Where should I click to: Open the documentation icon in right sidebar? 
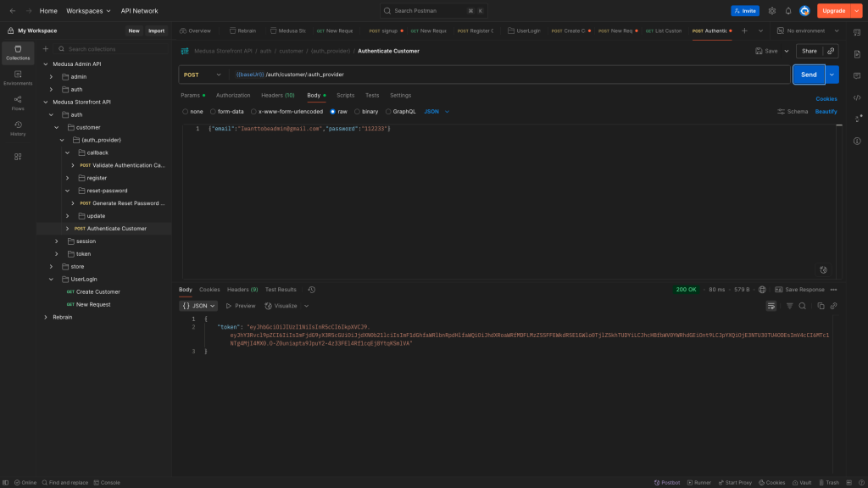(x=857, y=54)
